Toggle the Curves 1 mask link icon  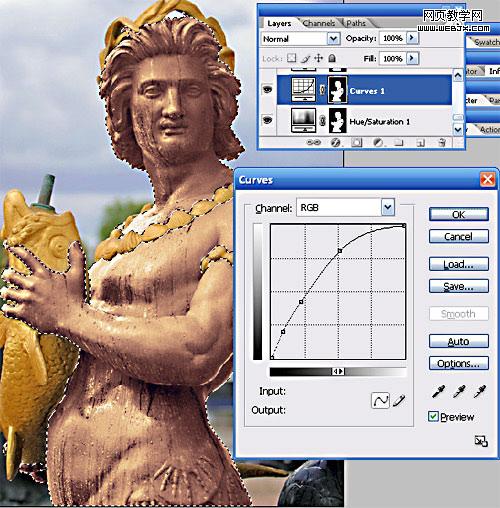[x=322, y=89]
